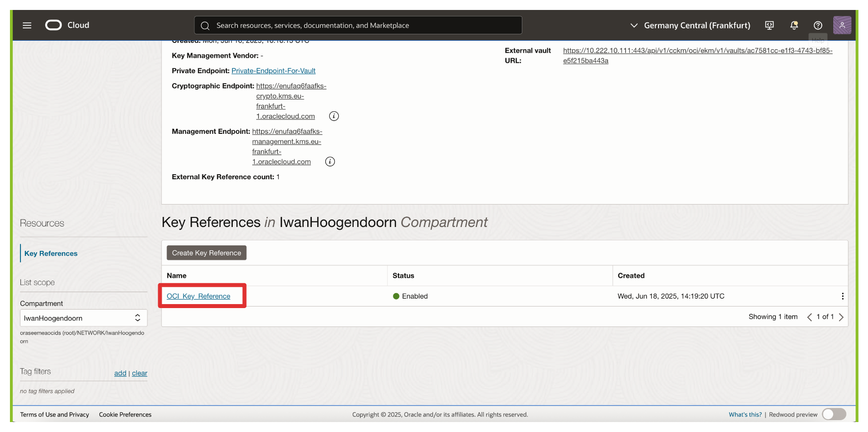This screenshot has height=432, width=868.
Task: Open the Private-Endpoint-For-Vault link
Action: 273,71
